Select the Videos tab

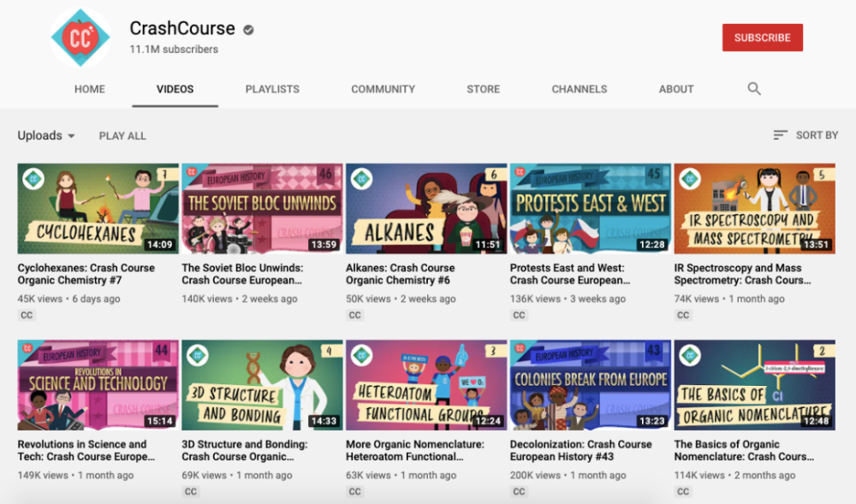[x=175, y=89]
